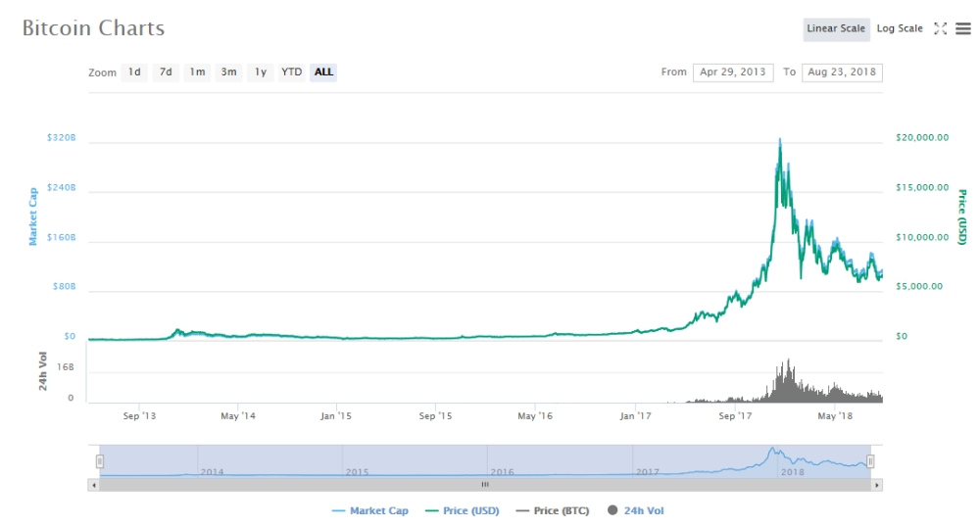Click the scrollbar left arrow
The width and height of the screenshot is (980, 527).
pos(94,484)
